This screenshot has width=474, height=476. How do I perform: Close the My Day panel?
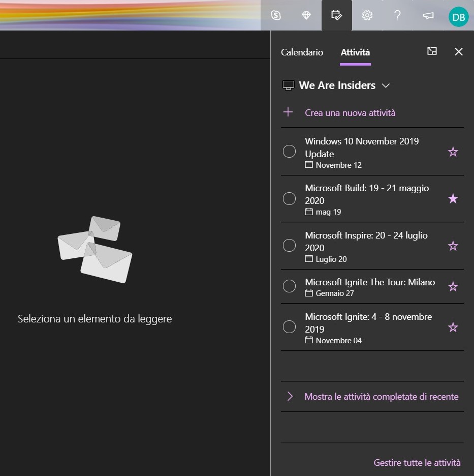pos(459,51)
